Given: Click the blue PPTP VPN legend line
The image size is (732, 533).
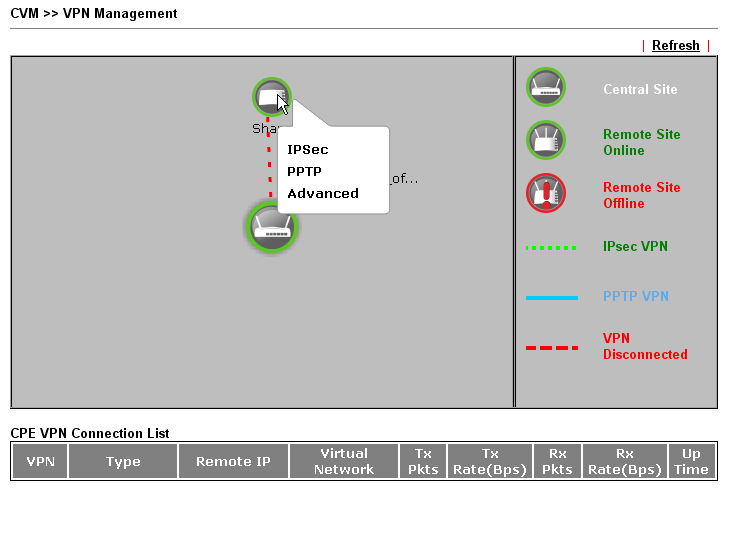Looking at the screenshot, I should pos(552,298).
